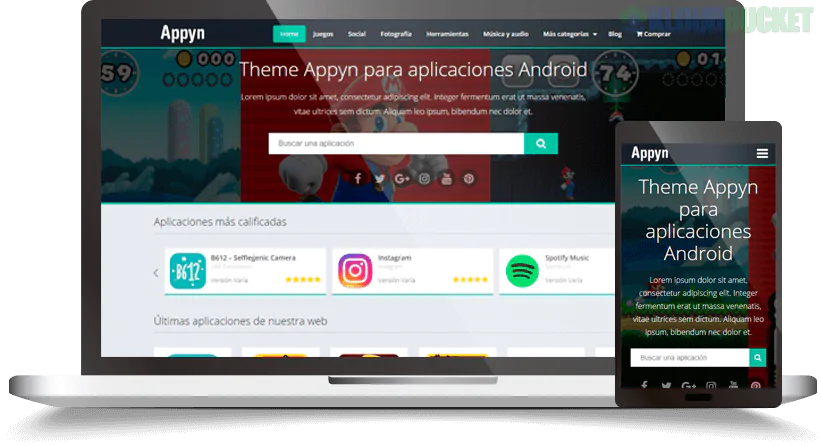This screenshot has width=821, height=446.
Task: Open B612 - Selfiegenic Camera title
Action: (253, 258)
